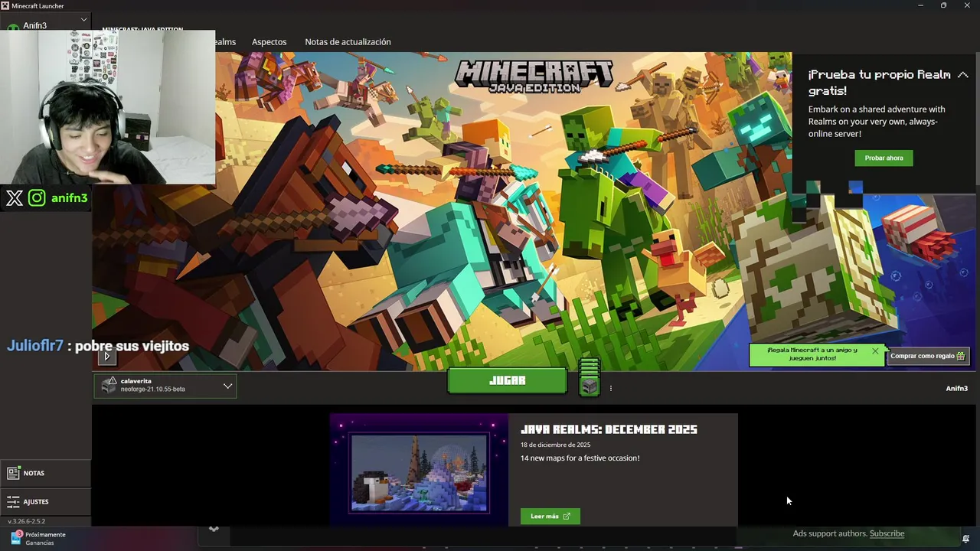Screen dimensions: 980x551
Task: Click the NOTAS newspaper icon
Action: pos(13,473)
